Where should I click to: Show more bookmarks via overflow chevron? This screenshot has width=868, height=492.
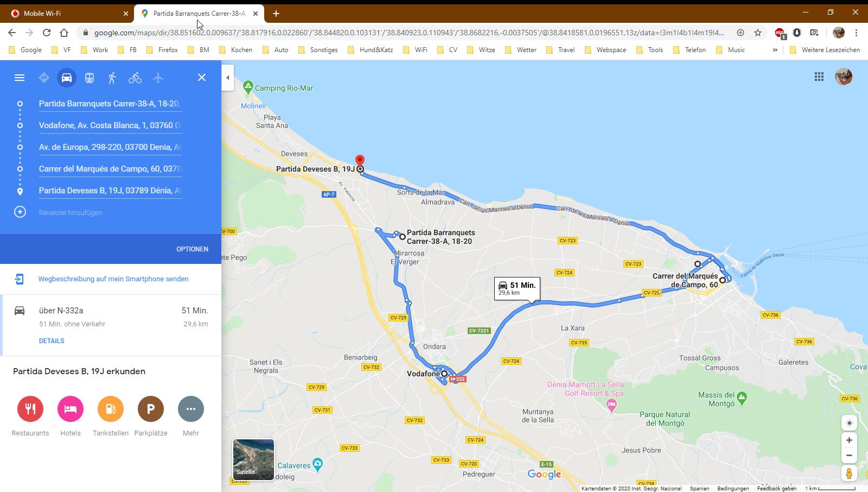tap(775, 50)
